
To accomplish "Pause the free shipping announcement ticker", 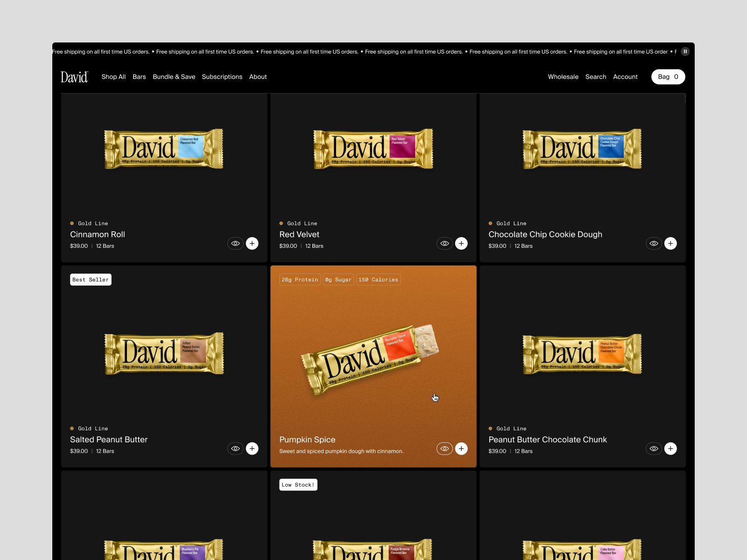I will [x=685, y=51].
